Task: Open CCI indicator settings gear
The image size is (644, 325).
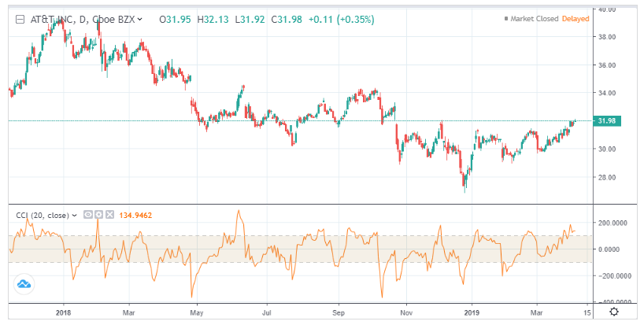Action: (x=98, y=215)
